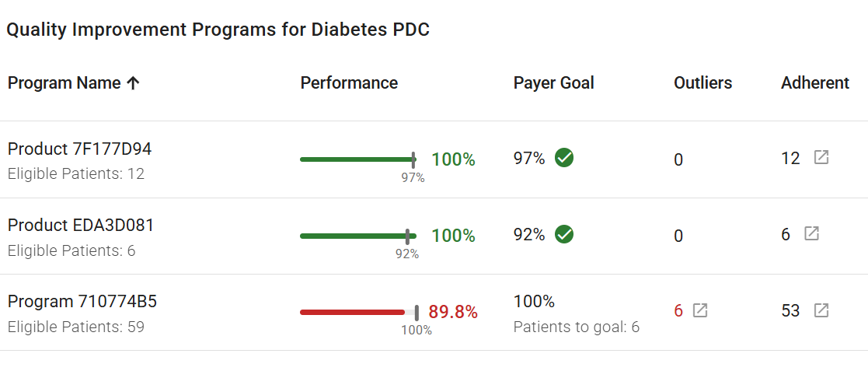
Task: Open adherent patients link for Program 710774B5
Action: click(x=821, y=310)
